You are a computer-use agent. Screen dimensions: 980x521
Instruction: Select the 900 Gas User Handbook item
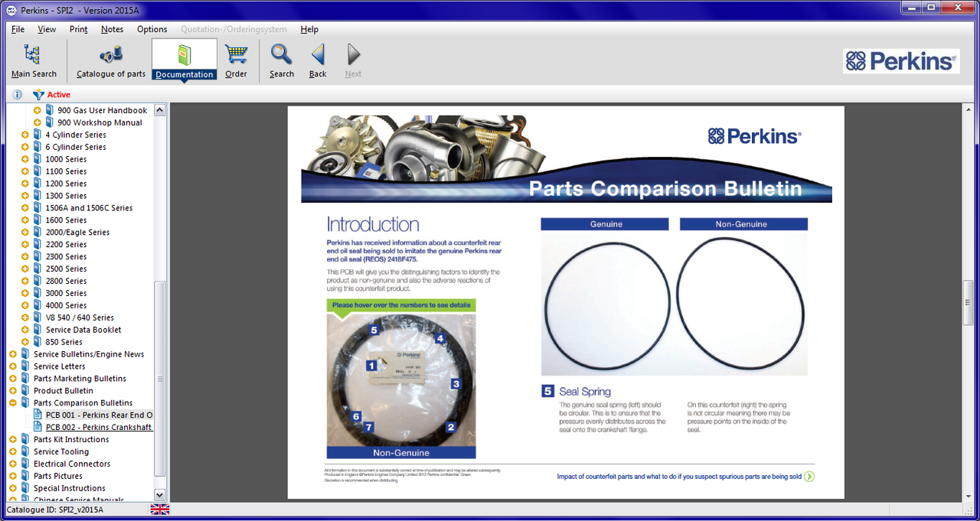102,110
